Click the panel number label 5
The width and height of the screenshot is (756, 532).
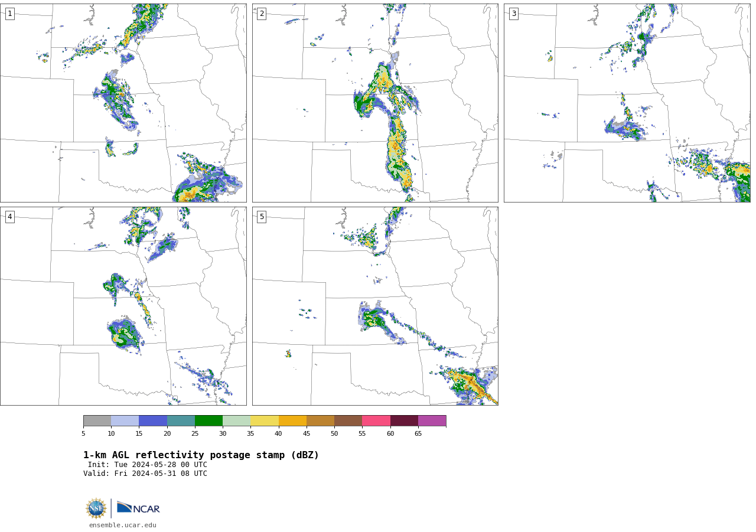click(262, 217)
